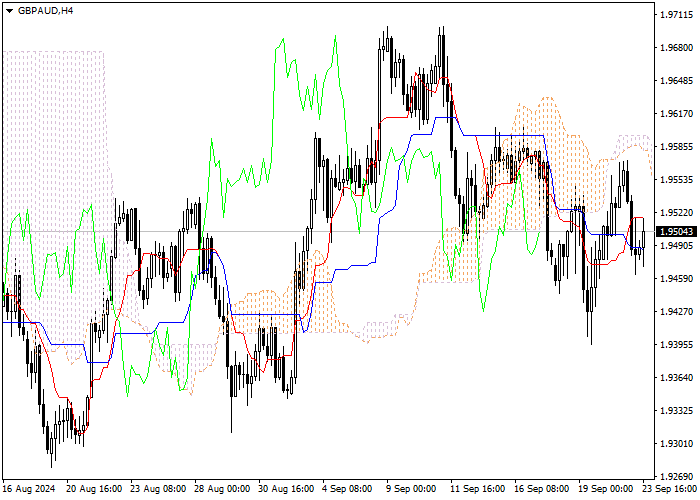
Task: Click the 30 Aug 16:00 time label
Action: 287,489
